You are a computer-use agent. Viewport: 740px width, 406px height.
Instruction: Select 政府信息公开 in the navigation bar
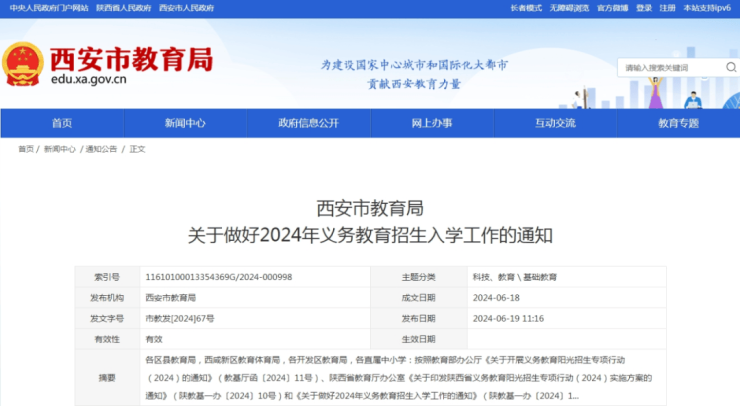[x=308, y=123]
